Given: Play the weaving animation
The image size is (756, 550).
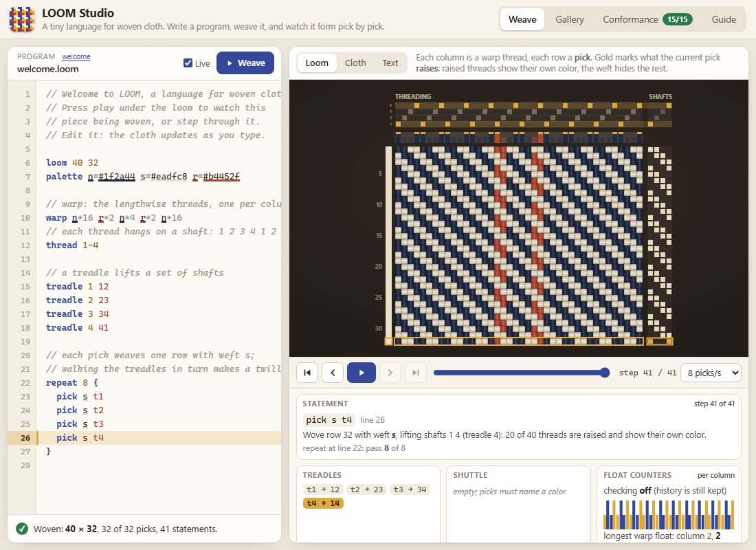Looking at the screenshot, I should 361,373.
